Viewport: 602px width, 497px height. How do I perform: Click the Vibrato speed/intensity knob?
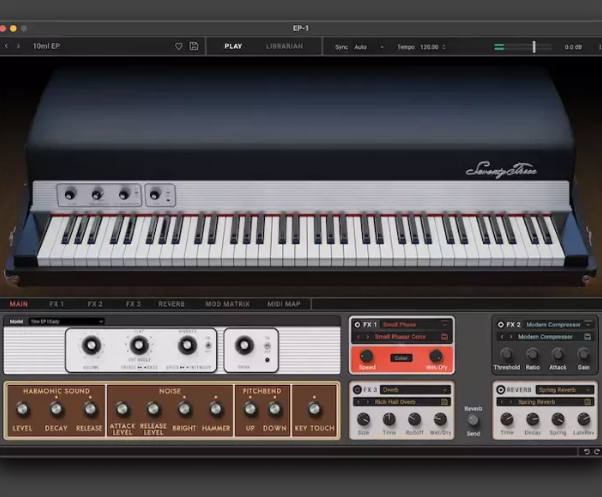pos(187,345)
